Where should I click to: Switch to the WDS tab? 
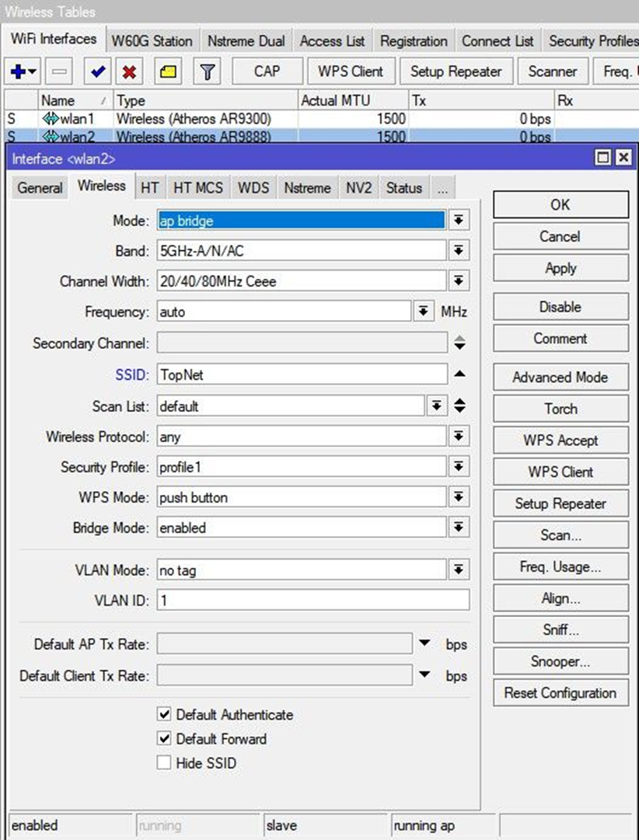[x=253, y=187]
